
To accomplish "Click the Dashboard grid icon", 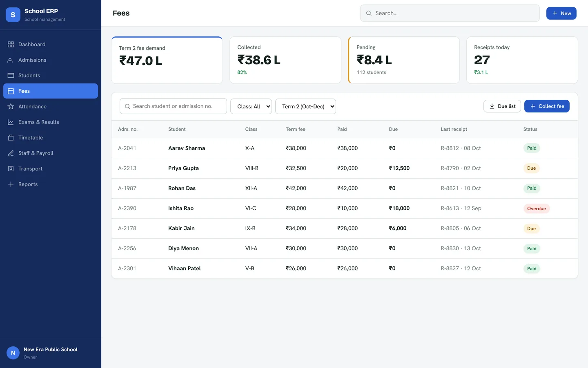I will click(11, 44).
